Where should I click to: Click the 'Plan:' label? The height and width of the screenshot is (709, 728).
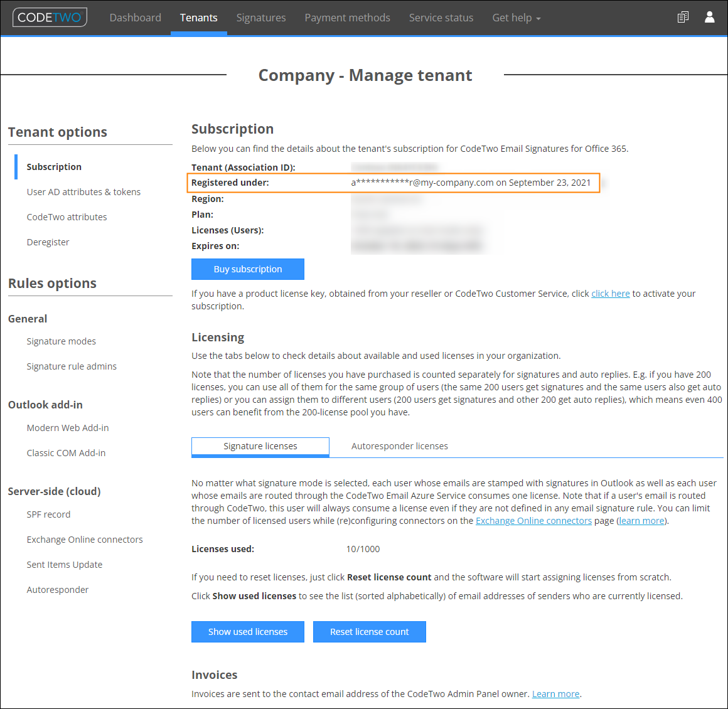tap(203, 215)
